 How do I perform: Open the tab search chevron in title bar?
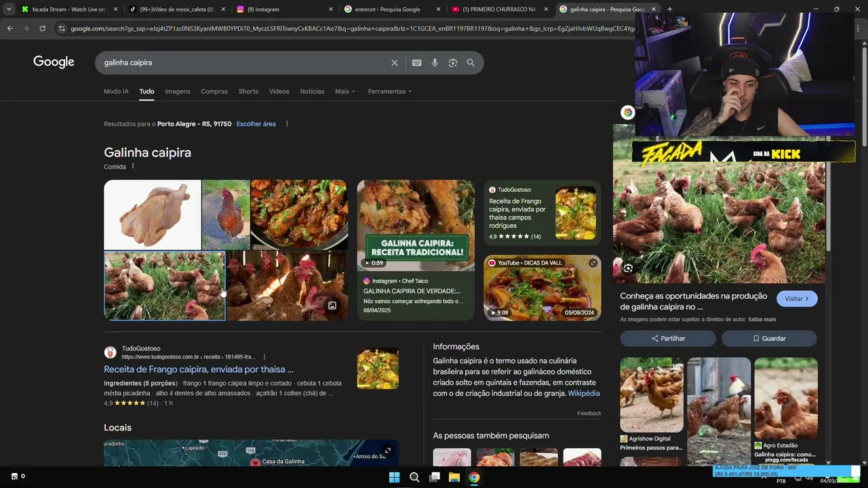(x=8, y=9)
